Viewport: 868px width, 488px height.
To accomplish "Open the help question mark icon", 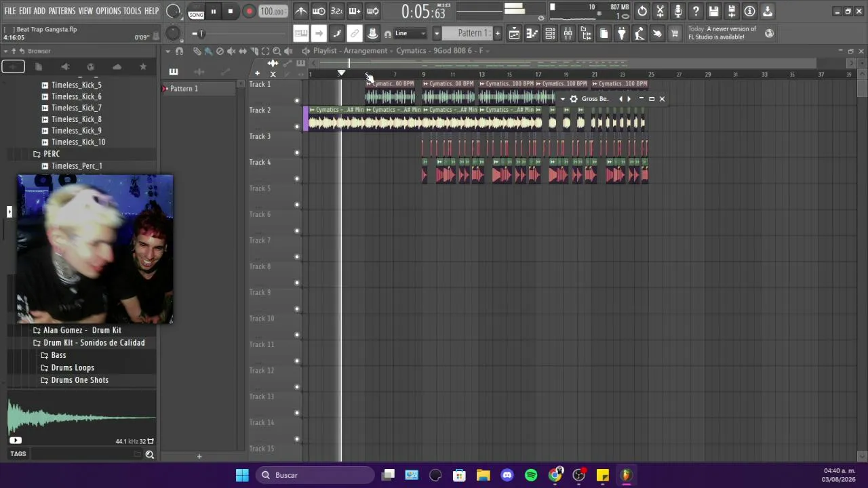I will [x=696, y=11].
